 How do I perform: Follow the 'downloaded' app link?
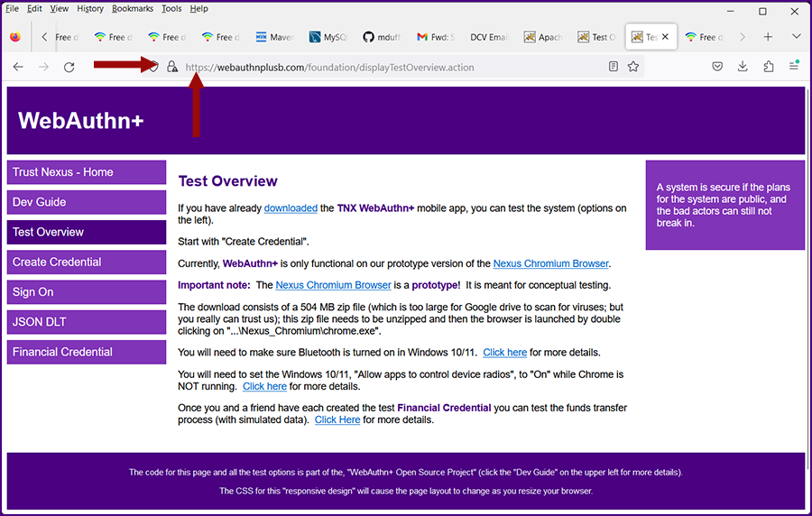291,208
